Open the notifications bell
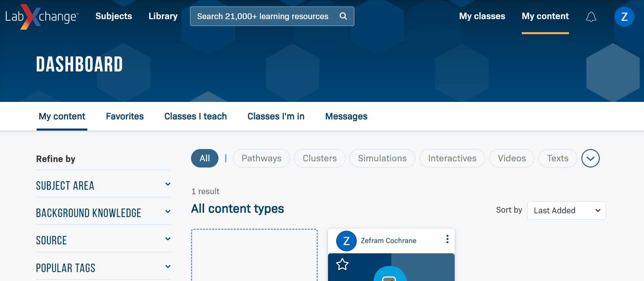The height and width of the screenshot is (281, 644). 591,16
